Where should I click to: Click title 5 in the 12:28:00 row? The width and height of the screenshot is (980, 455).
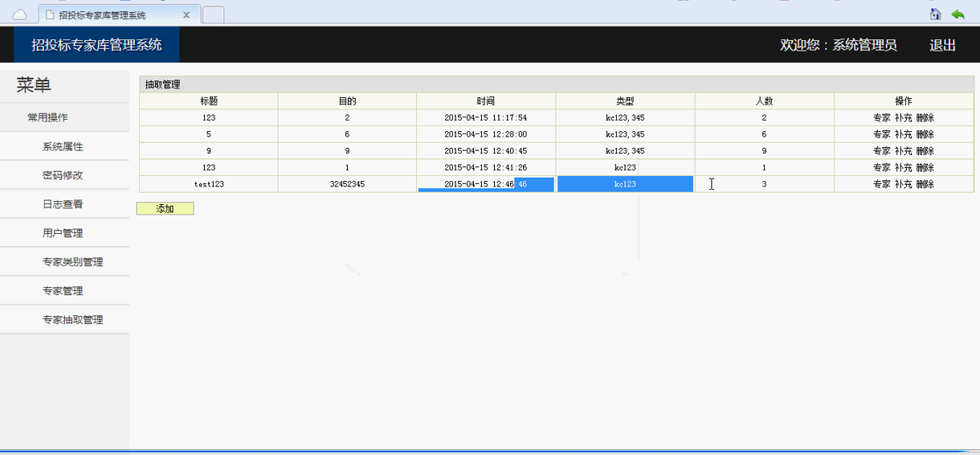[209, 134]
